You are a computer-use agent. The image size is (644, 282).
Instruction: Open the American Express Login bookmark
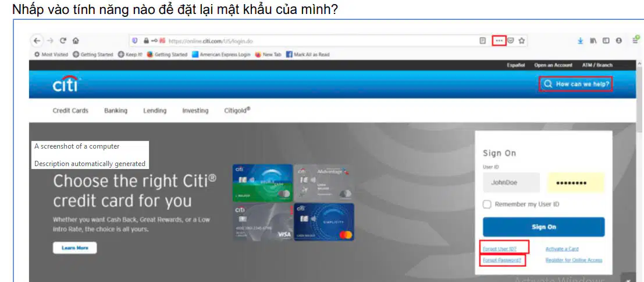coord(222,54)
